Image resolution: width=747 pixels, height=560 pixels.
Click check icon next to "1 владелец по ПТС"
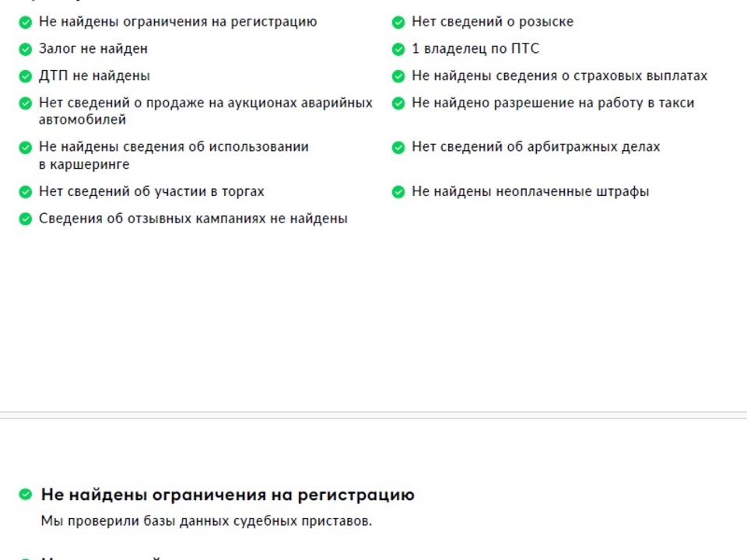(x=398, y=49)
